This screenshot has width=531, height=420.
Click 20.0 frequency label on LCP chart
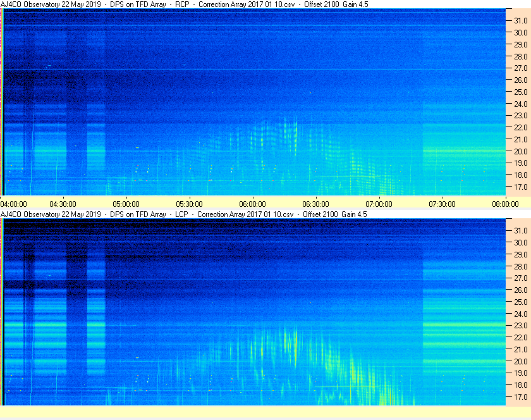[521, 361]
